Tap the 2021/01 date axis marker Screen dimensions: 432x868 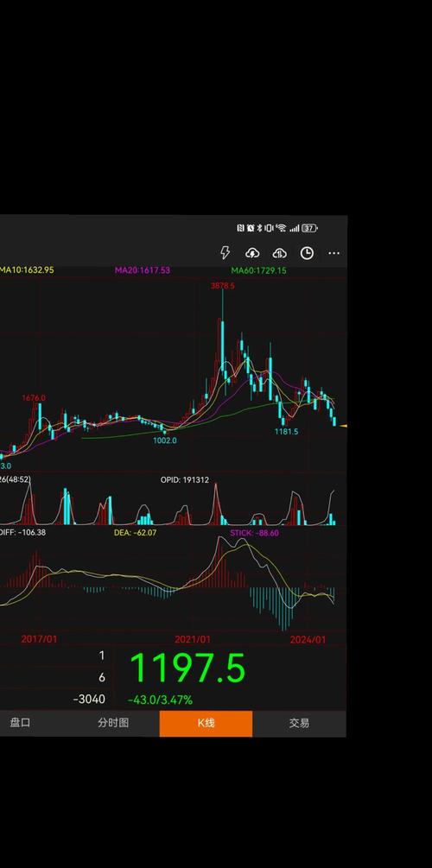click(x=193, y=639)
